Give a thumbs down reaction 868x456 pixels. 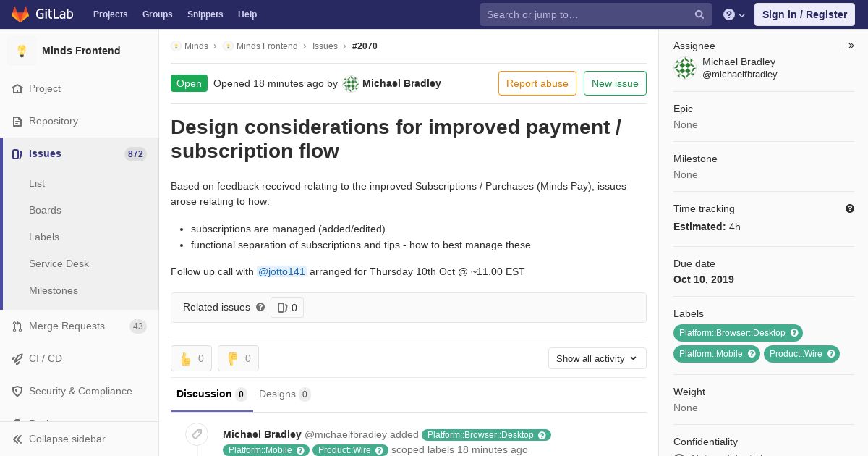(x=238, y=358)
